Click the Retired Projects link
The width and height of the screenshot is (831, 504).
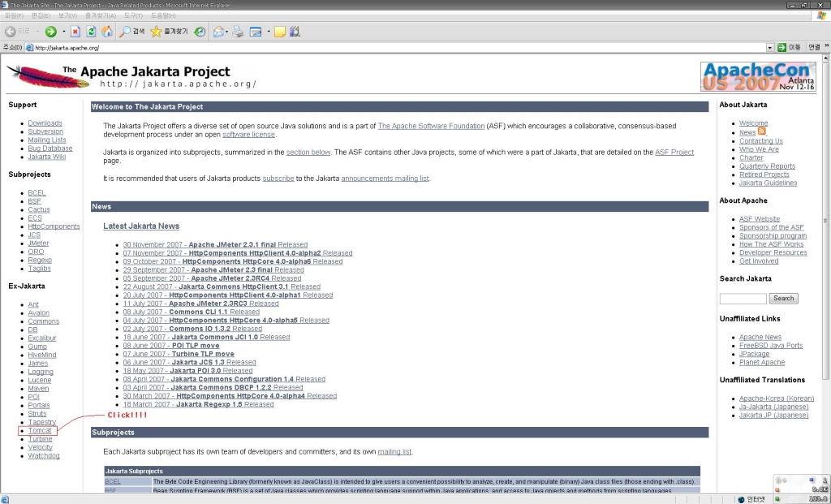[x=764, y=174]
